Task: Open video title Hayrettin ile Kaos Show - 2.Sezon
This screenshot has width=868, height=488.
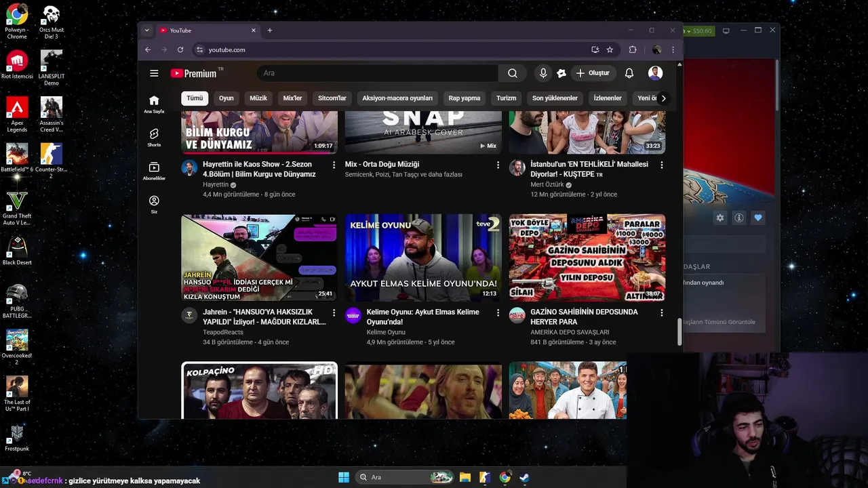Action: click(259, 169)
